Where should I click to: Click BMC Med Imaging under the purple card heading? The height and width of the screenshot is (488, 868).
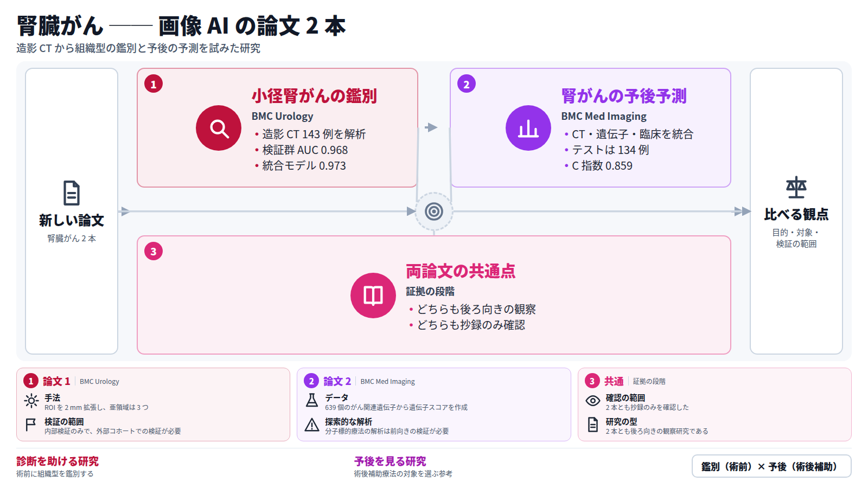604,116
